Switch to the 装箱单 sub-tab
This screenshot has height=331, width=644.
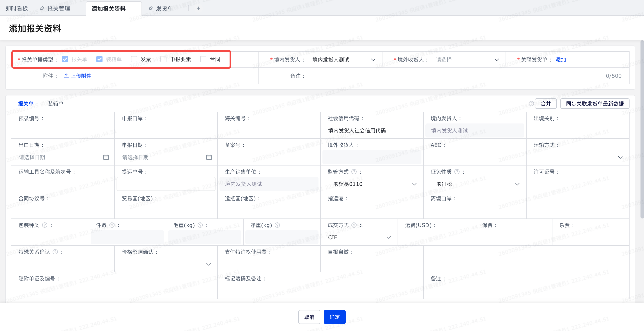pos(55,103)
